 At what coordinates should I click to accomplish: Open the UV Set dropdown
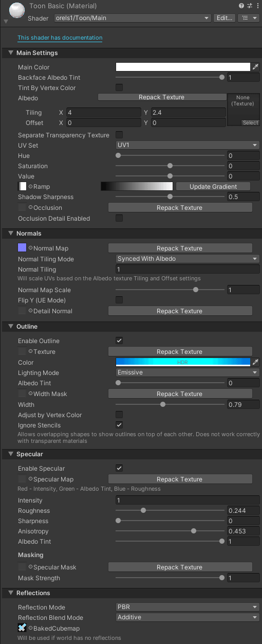[188, 146]
